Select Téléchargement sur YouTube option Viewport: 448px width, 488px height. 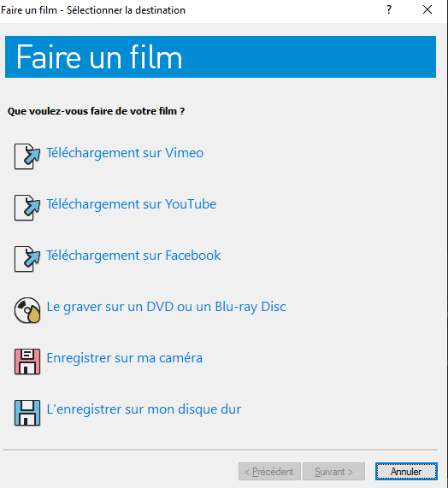click(x=132, y=204)
